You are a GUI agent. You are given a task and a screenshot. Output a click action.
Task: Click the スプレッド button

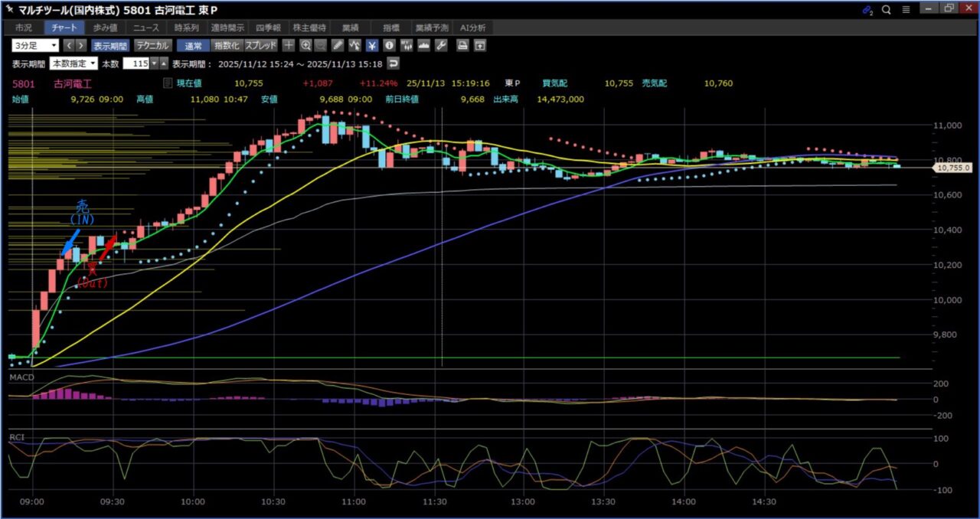tap(261, 45)
